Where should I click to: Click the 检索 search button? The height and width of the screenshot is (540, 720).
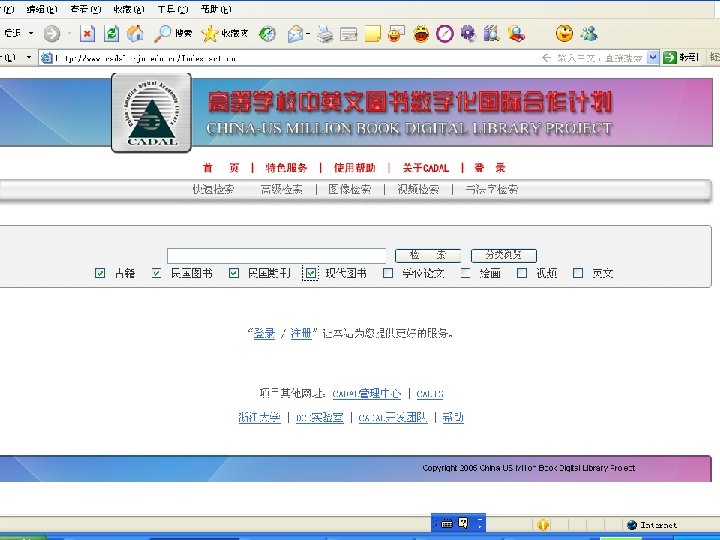(428, 255)
